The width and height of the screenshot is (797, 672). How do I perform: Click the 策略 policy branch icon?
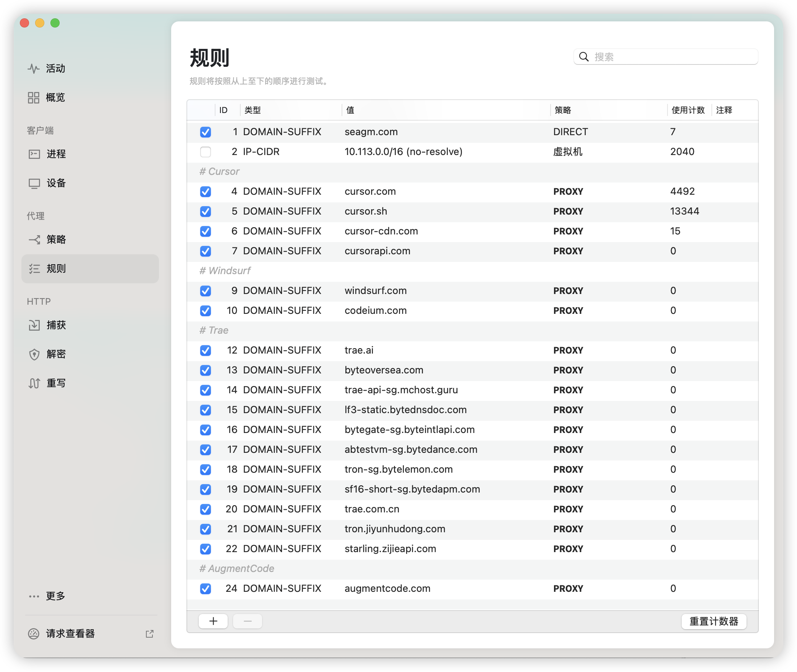34,240
